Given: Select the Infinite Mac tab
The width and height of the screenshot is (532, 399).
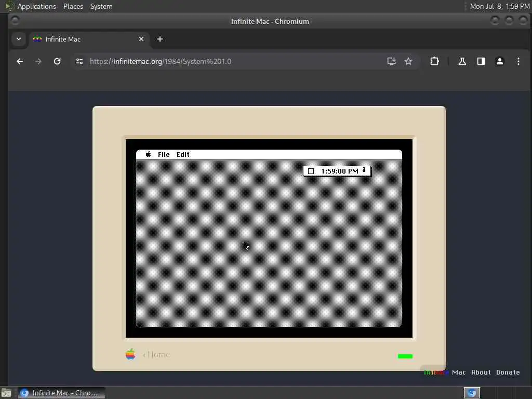Looking at the screenshot, I should click(89, 39).
